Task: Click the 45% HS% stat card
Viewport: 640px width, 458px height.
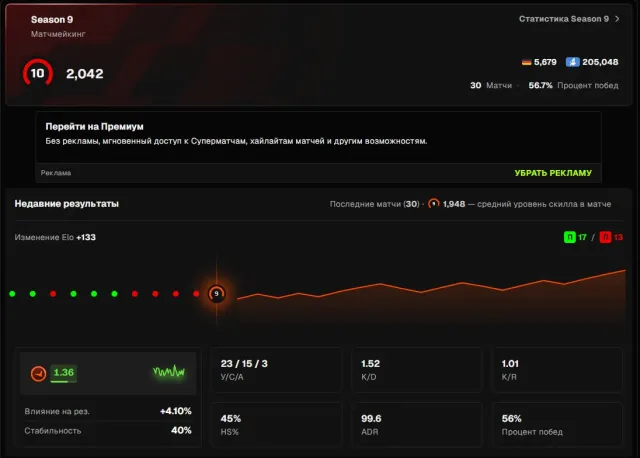Action: (x=277, y=425)
